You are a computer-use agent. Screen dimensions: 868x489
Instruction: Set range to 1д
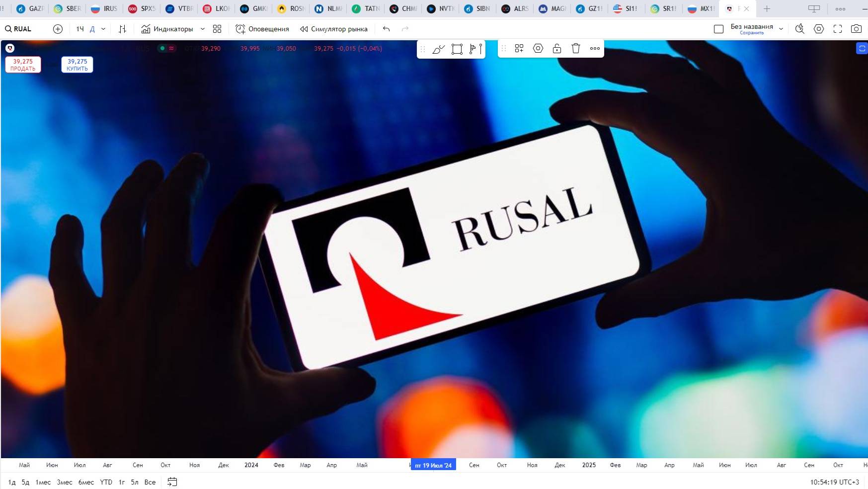[x=12, y=482]
